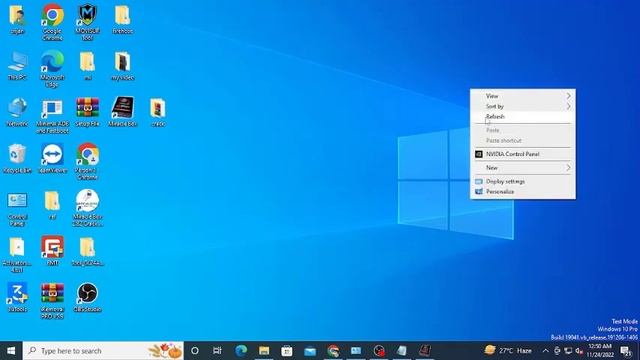Open the Mail app from taskbar
This screenshot has width=640, height=360.
310,351
